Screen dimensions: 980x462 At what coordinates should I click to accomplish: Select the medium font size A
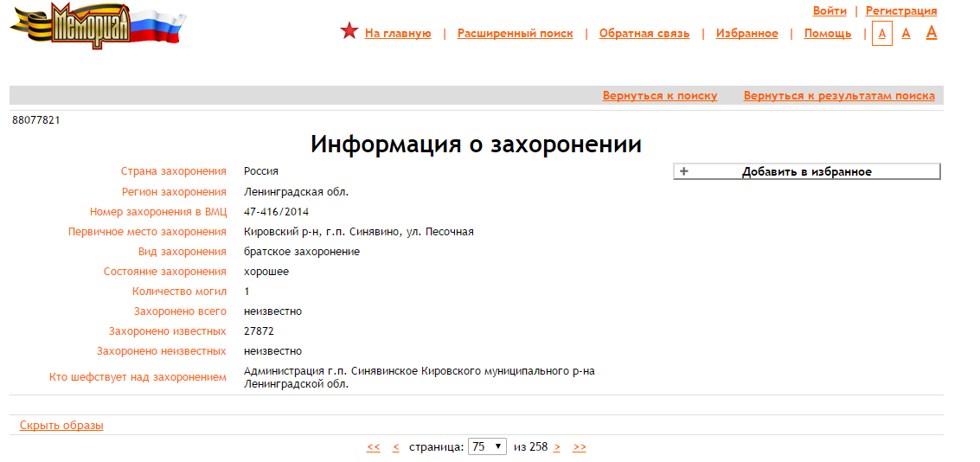(906, 34)
